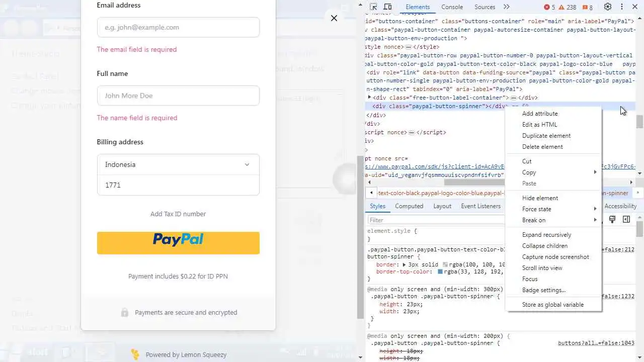
Task: Click the warnings counter showing 238
Action: (568, 7)
